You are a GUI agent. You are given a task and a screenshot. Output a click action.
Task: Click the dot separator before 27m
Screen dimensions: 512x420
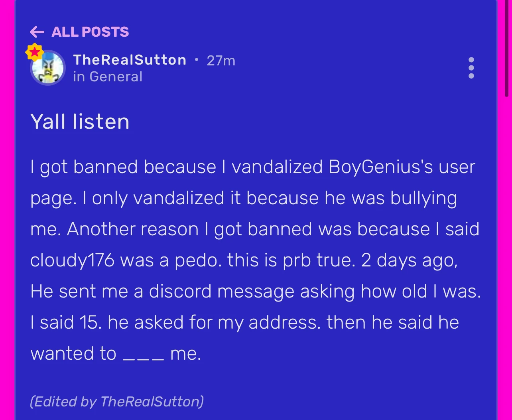coord(196,60)
